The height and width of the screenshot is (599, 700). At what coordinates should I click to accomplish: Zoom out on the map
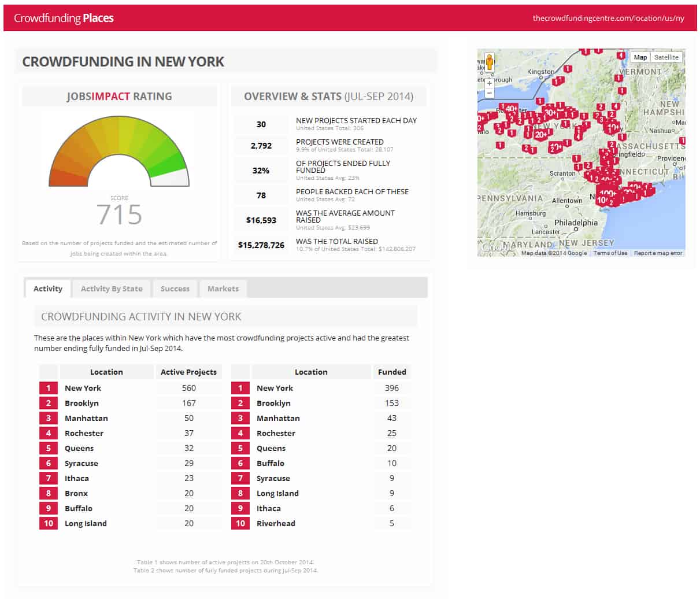[x=490, y=93]
